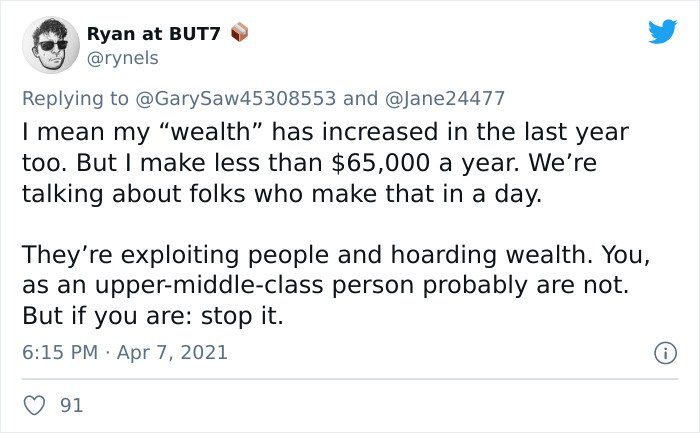This screenshot has height=433, width=700.
Task: Click the 6:15 PM timestamp
Action: (60, 352)
